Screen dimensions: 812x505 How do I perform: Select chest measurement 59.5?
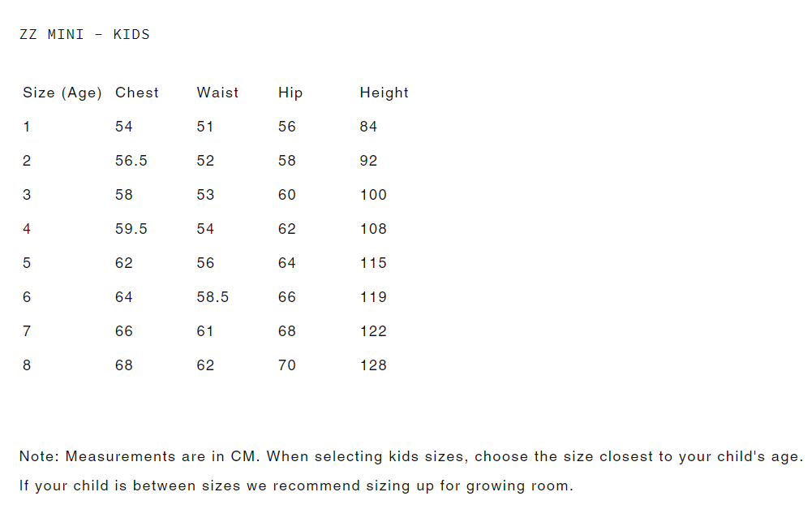coord(131,229)
